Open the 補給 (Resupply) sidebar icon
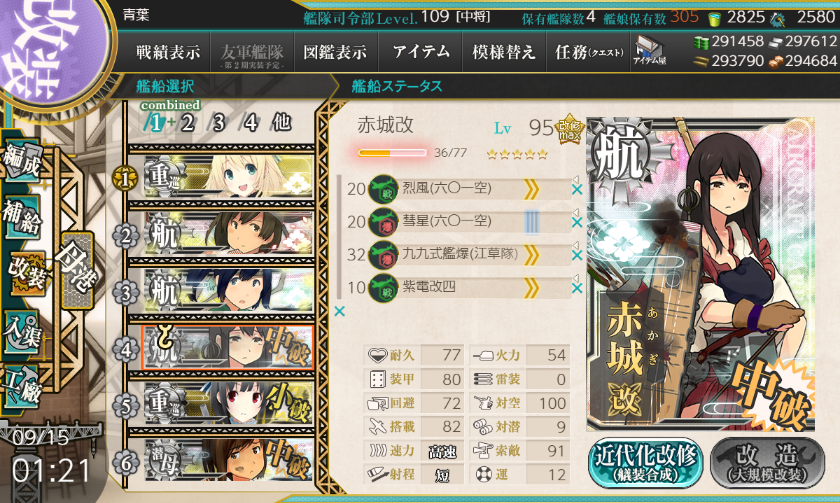 tap(22, 216)
